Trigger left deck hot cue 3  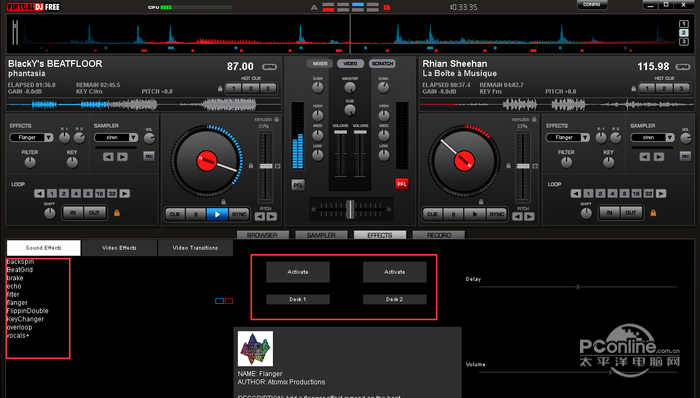268,88
